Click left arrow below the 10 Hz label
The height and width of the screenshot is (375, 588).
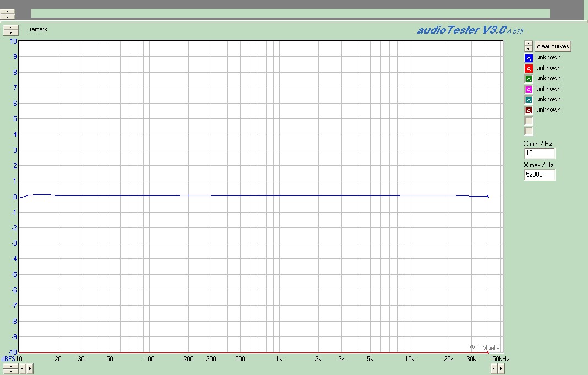[x=23, y=369]
